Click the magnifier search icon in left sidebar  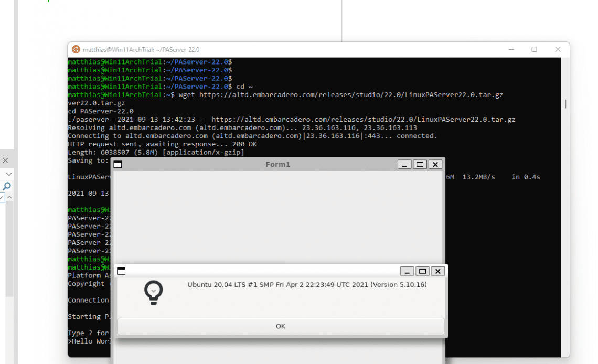click(7, 186)
